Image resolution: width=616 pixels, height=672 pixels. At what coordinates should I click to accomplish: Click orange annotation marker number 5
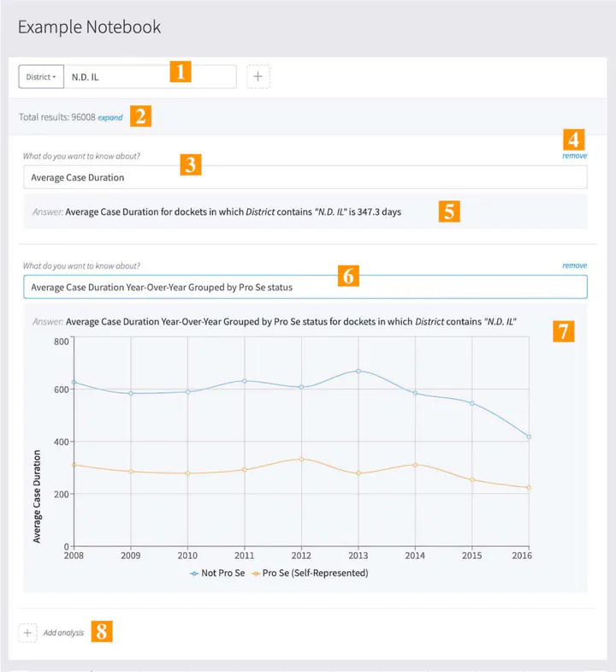click(x=449, y=211)
